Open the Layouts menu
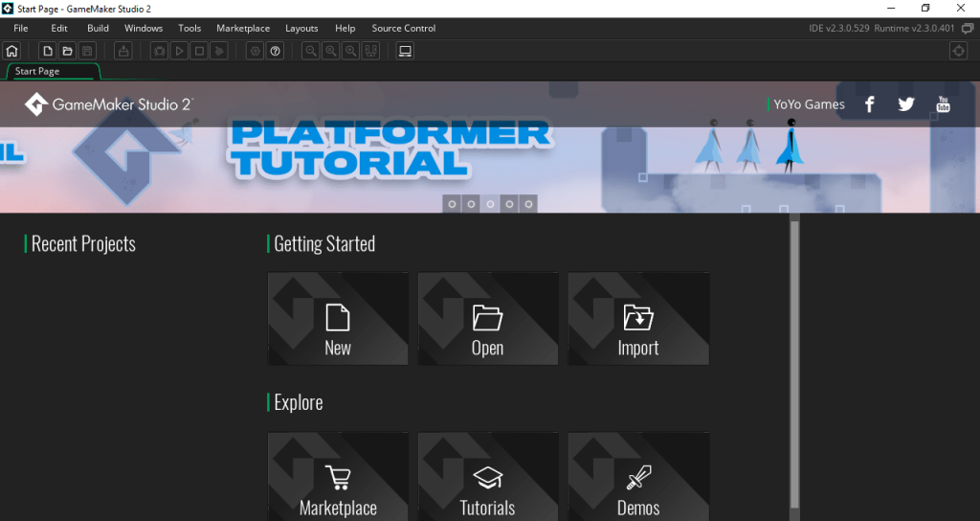Viewport: 980px width, 521px height. 301,28
